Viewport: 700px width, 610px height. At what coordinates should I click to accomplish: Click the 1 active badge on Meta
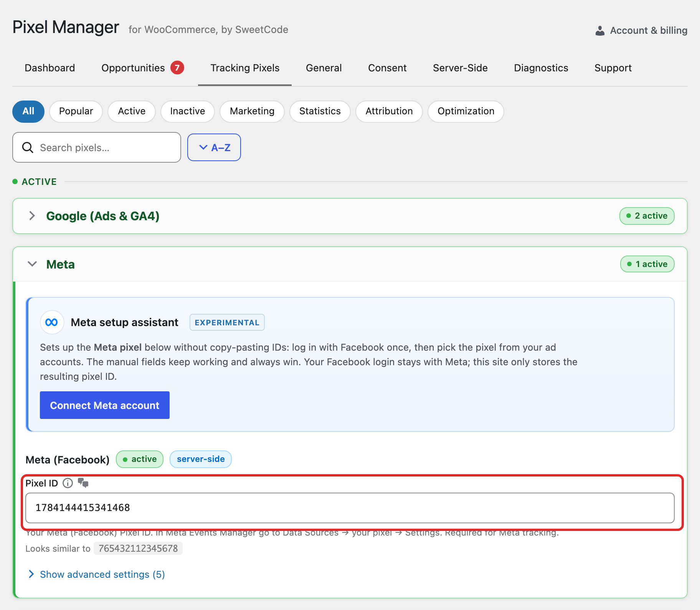[x=647, y=264]
